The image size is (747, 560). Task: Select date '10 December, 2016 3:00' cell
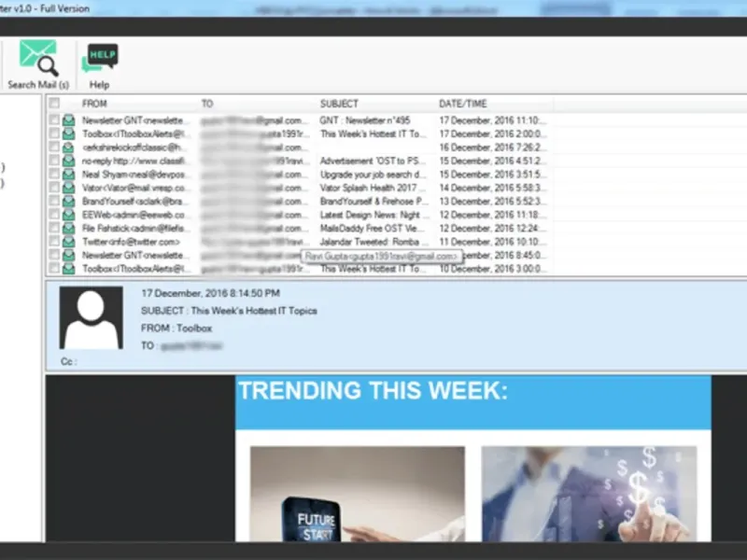492,269
